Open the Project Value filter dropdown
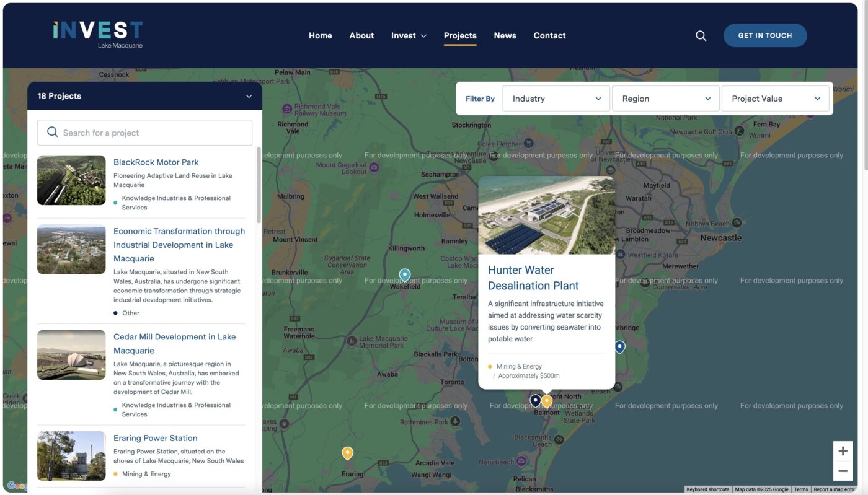 click(x=776, y=99)
